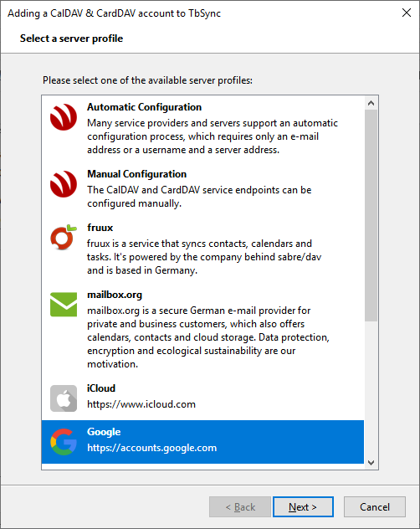
Task: Select the highlighted Google profile entry
Action: [x=202, y=442]
